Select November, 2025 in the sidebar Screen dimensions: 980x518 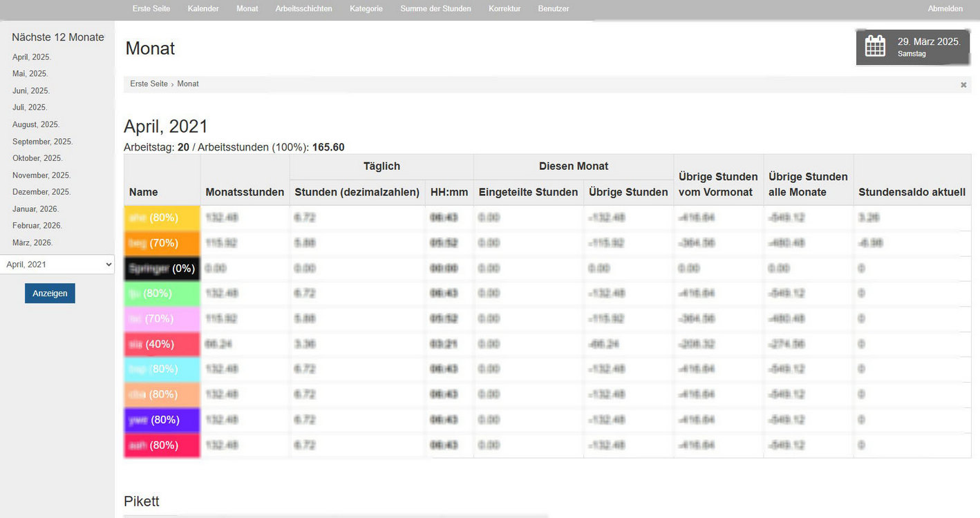click(41, 175)
